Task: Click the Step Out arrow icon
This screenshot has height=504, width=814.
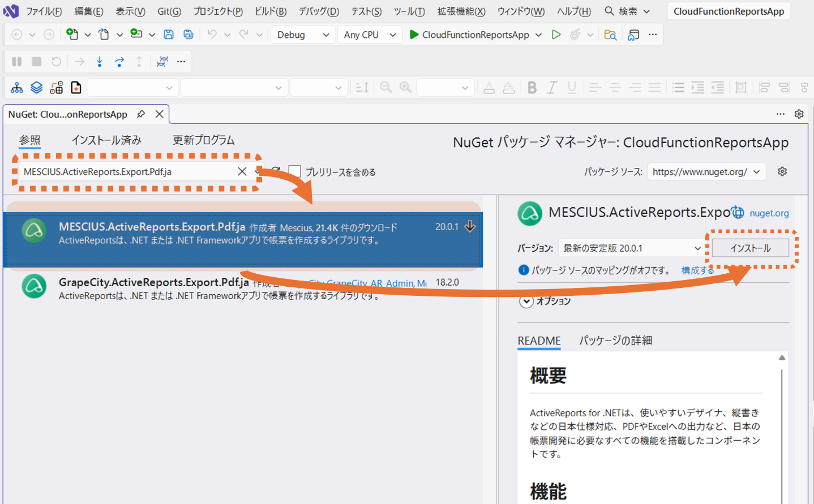Action: coord(139,61)
